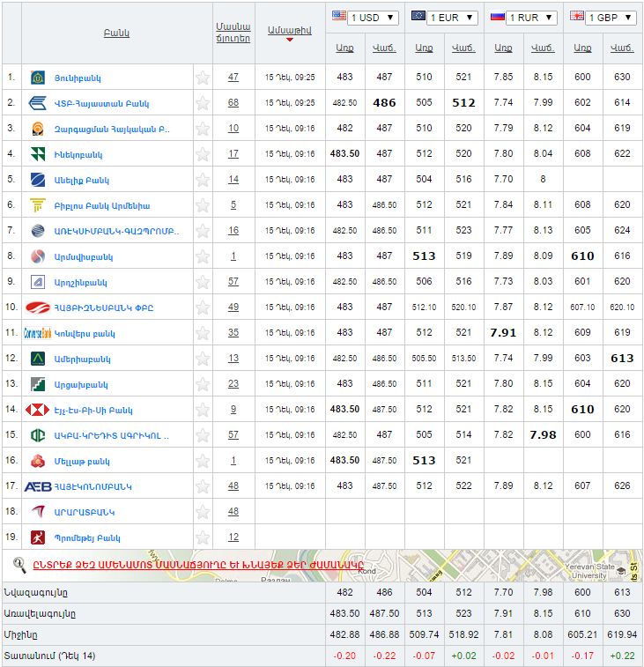The image size is (644, 667).
Task: Click the Converse Bank logo
Action: (x=39, y=333)
